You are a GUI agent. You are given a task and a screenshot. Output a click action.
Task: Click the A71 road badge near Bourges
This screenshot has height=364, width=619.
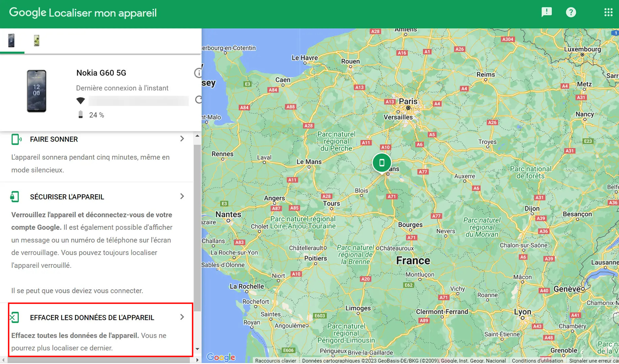(x=411, y=237)
